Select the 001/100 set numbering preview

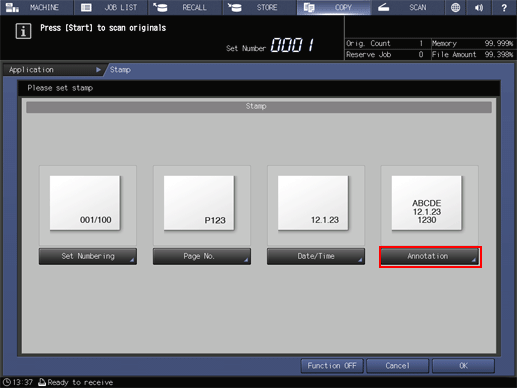85,203
